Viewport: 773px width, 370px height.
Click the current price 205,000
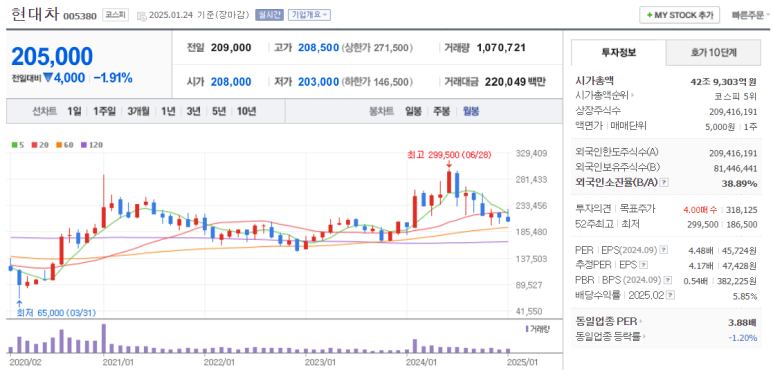(x=52, y=57)
